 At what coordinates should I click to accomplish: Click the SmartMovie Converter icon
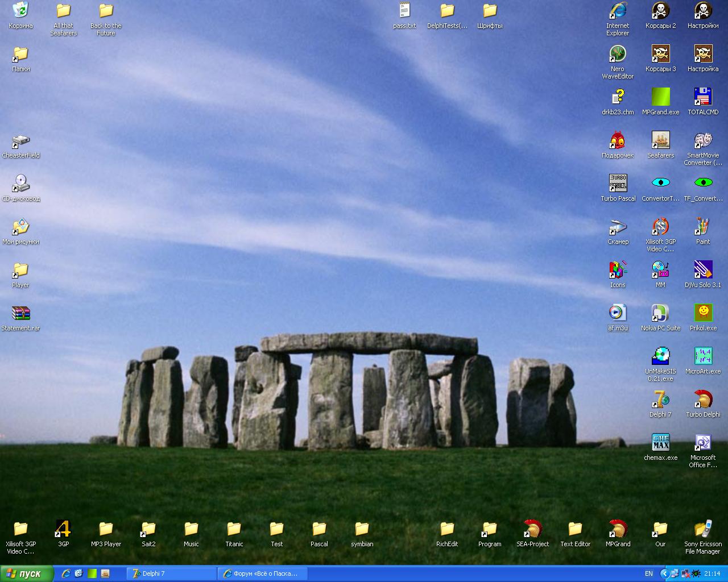[703, 140]
